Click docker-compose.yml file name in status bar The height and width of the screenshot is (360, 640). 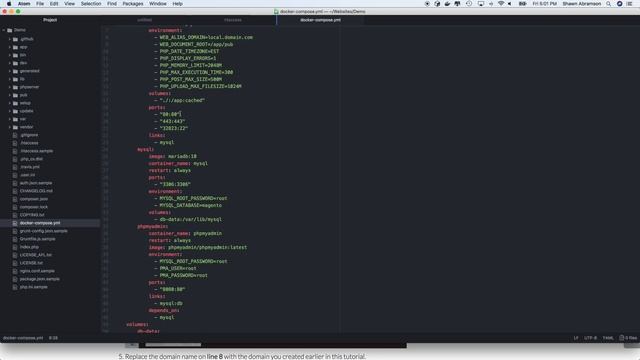[x=23, y=338]
